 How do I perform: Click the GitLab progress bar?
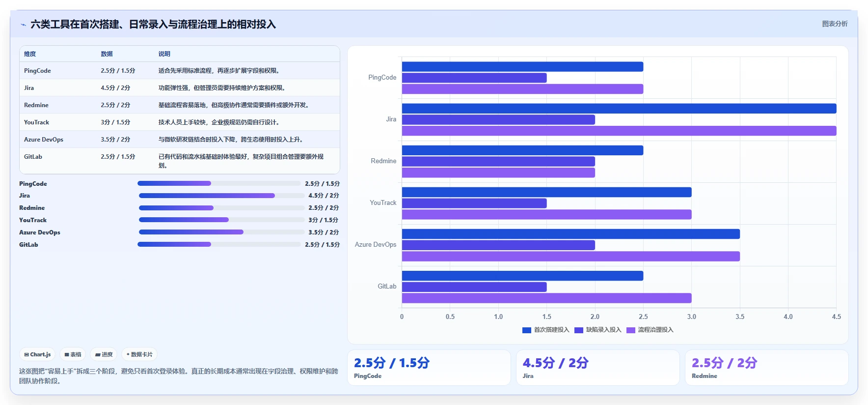[x=219, y=244]
